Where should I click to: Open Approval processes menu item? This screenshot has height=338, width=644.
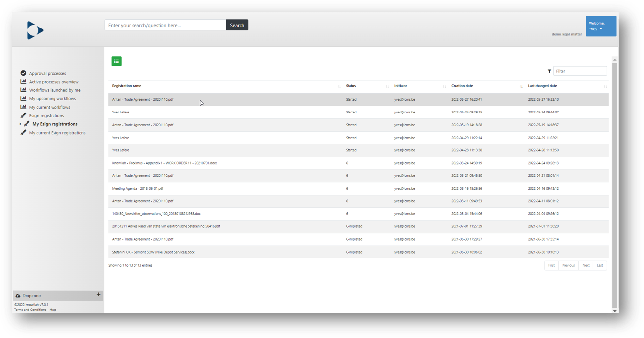48,73
